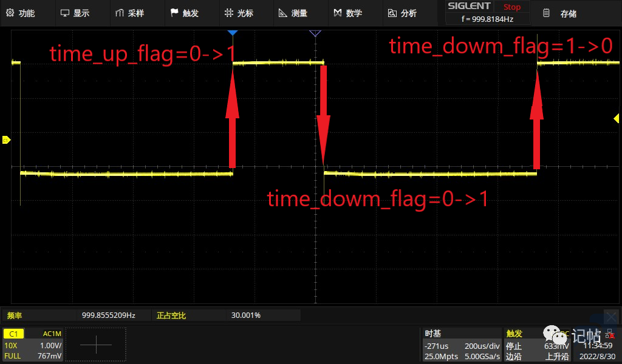This screenshot has width=622, height=364.
Task: Click the blue trigger position marker at top
Action: pyautogui.click(x=232, y=32)
